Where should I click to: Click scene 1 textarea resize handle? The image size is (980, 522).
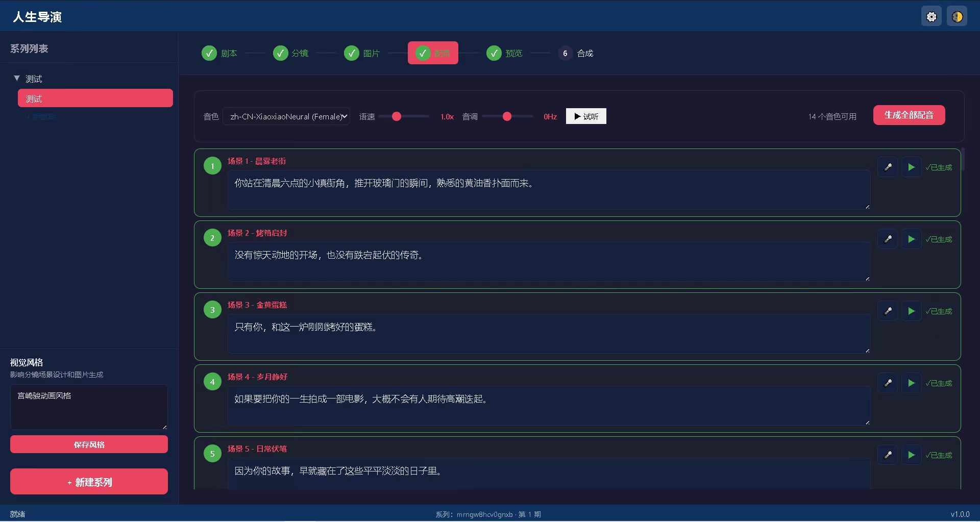[x=867, y=207]
